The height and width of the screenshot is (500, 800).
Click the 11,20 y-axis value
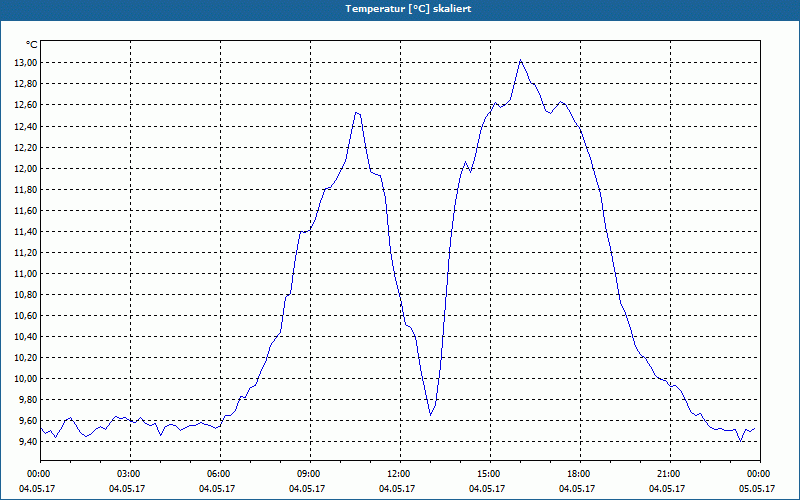pos(27,253)
